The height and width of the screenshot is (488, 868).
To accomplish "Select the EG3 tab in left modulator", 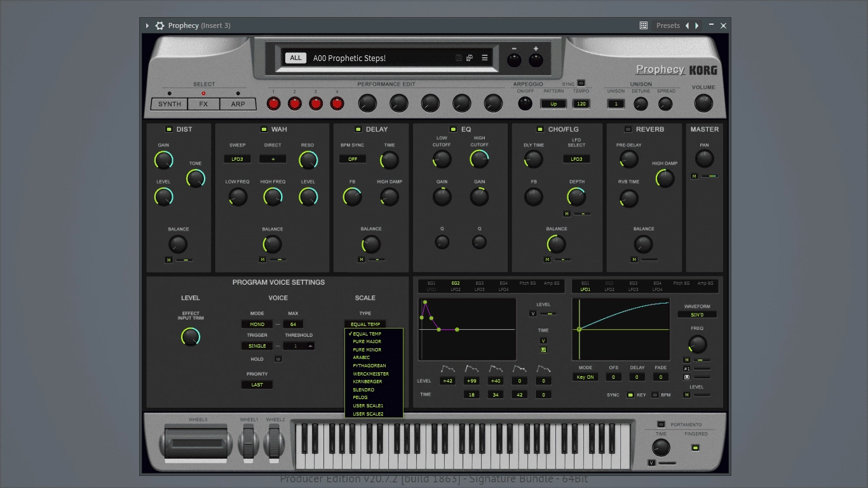I will pos(479,283).
